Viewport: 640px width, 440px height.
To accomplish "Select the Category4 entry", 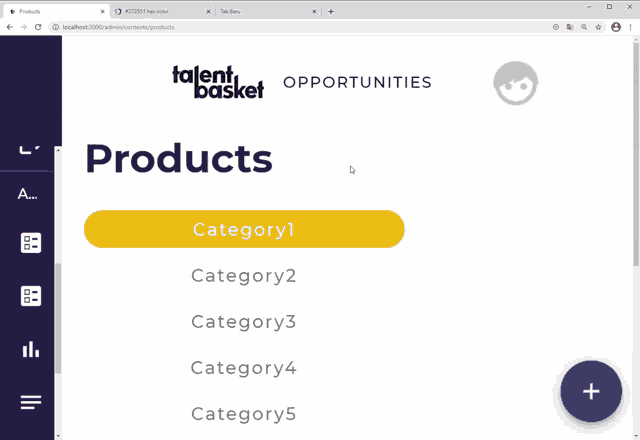I will 244,368.
